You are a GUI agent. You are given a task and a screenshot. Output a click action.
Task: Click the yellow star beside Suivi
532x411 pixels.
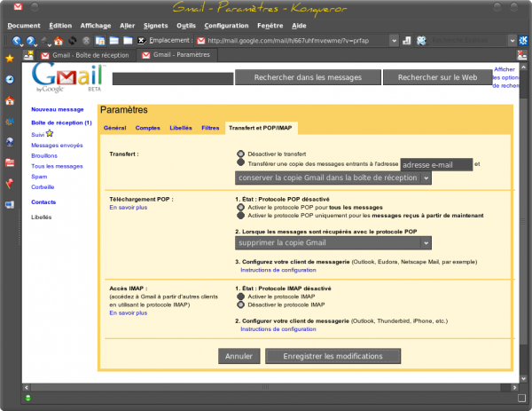click(50, 133)
